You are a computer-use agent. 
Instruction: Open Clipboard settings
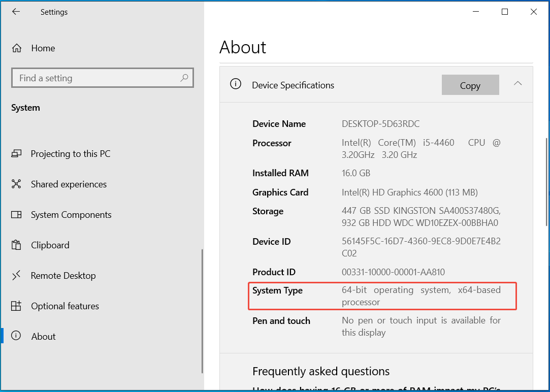click(50, 245)
